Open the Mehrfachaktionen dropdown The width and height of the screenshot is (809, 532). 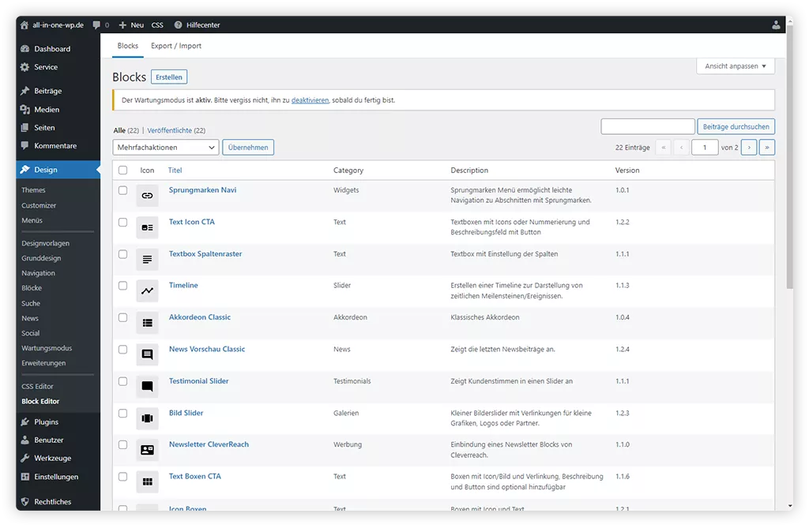click(166, 148)
